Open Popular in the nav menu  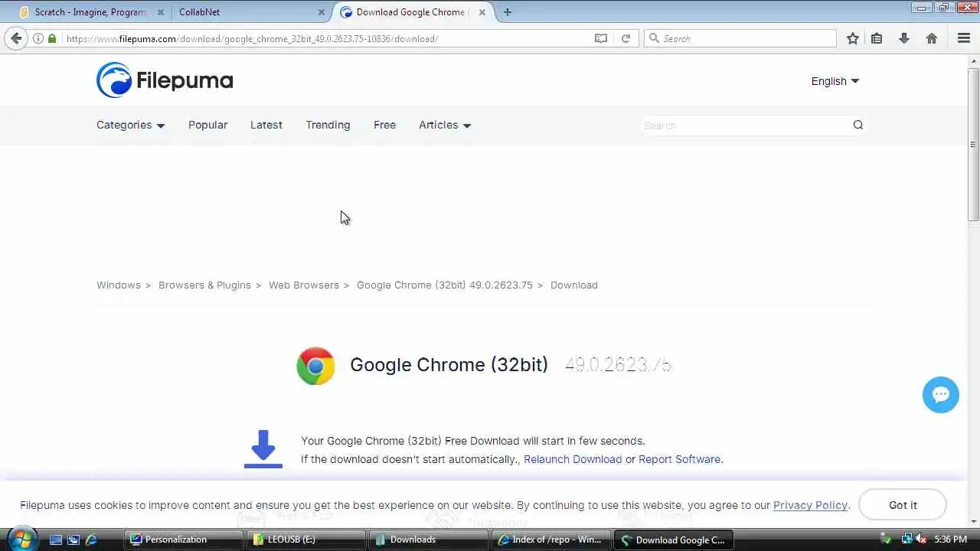click(208, 125)
